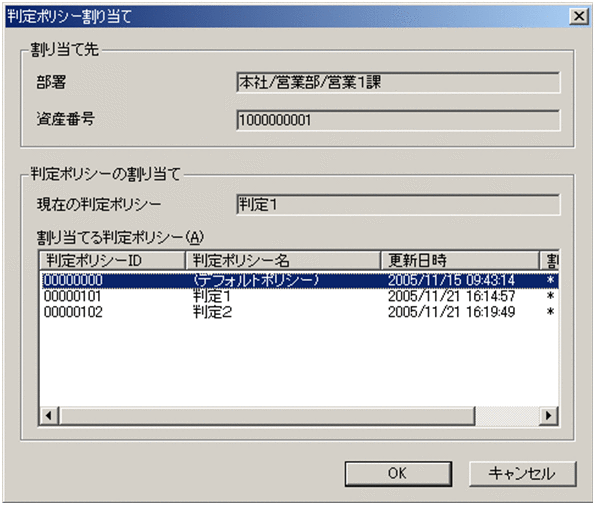Click the asterisk in the 00000102 row
596x507 pixels.
click(x=550, y=312)
